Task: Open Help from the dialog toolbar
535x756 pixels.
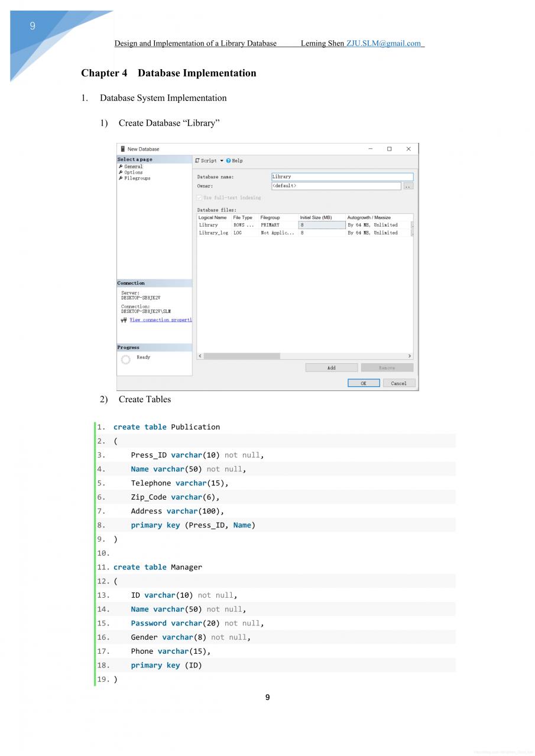Action: pos(235,161)
